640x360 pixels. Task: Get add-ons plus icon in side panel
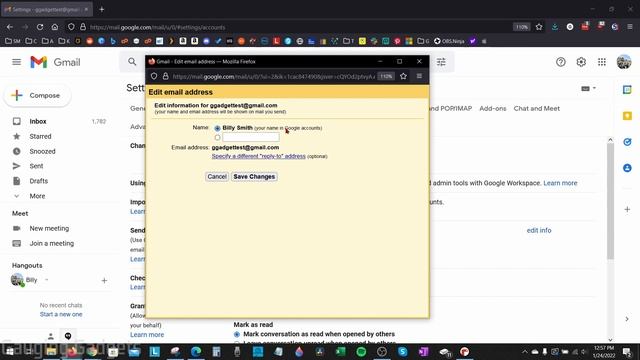[x=627, y=209]
